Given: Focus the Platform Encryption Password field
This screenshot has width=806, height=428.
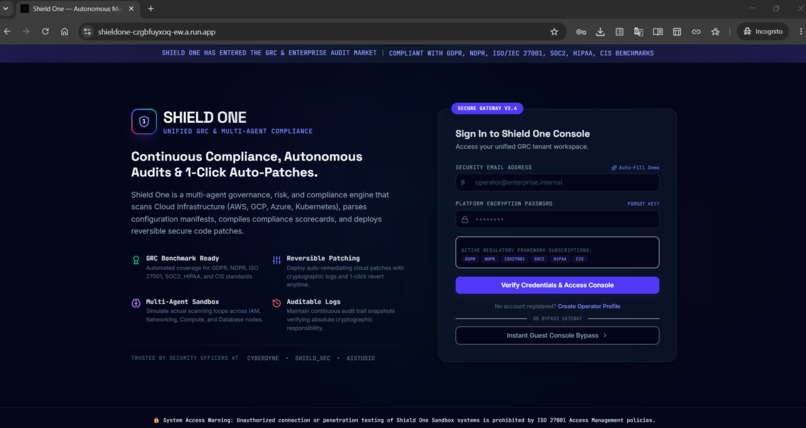Looking at the screenshot, I should coord(557,219).
